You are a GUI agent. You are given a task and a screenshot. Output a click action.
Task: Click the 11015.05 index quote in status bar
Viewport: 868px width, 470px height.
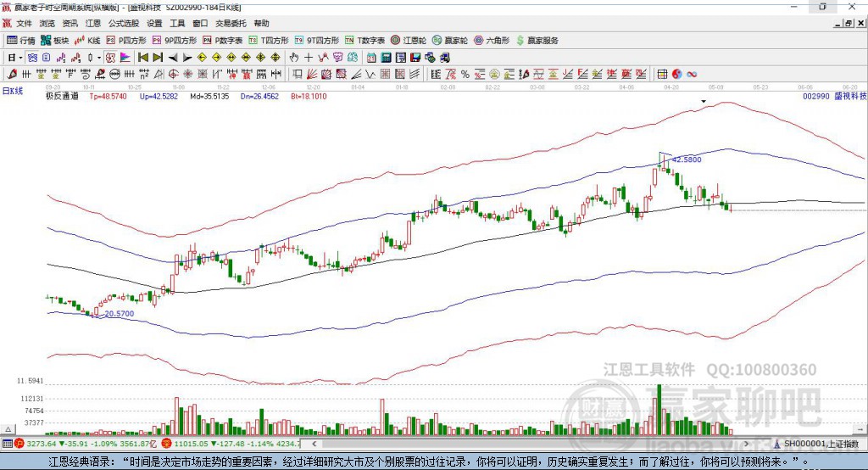(190, 444)
